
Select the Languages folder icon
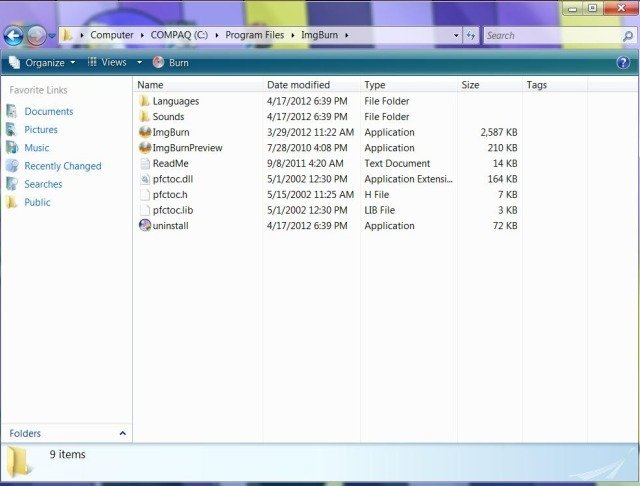point(144,101)
